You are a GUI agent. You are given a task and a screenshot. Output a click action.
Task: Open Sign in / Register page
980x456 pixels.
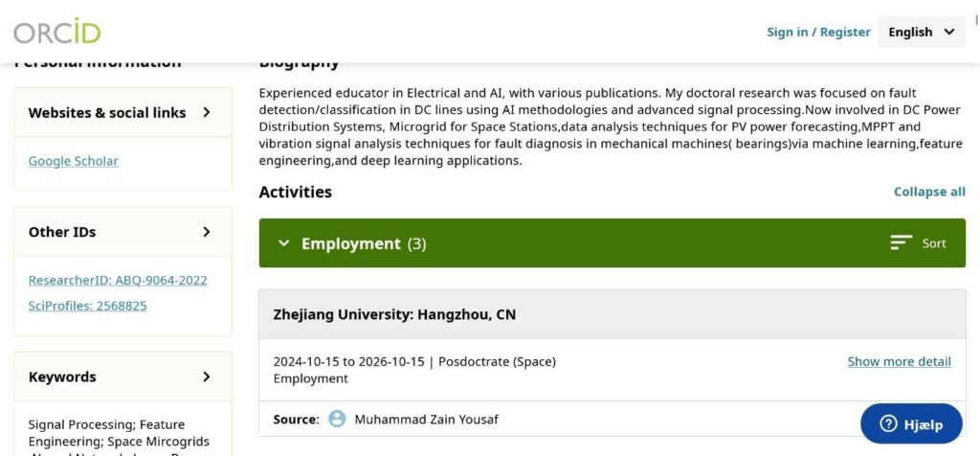click(x=818, y=32)
